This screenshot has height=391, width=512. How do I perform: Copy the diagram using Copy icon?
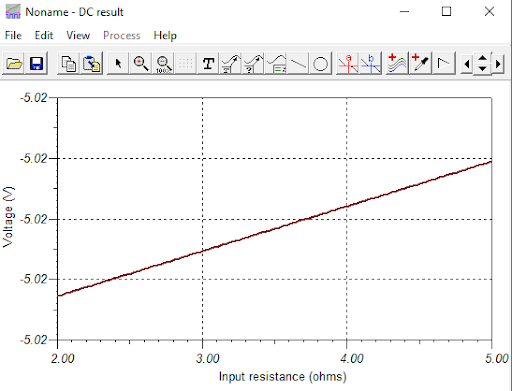coord(69,63)
